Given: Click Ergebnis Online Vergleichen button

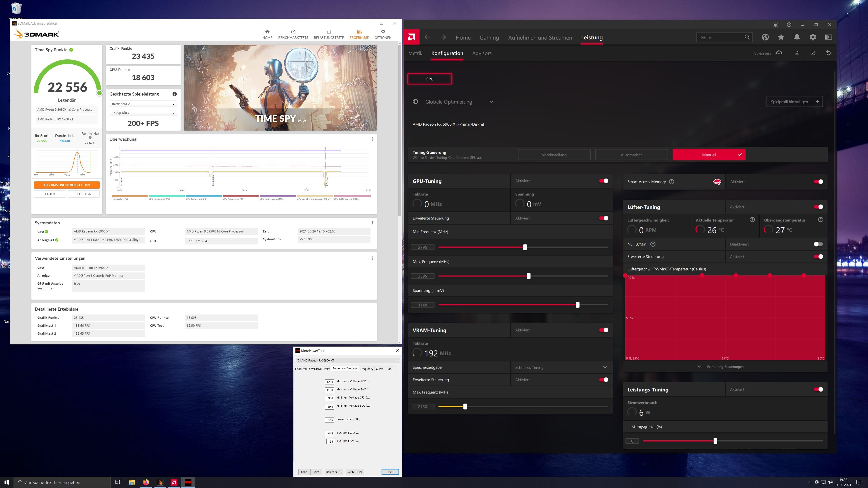Looking at the screenshot, I should click(67, 185).
